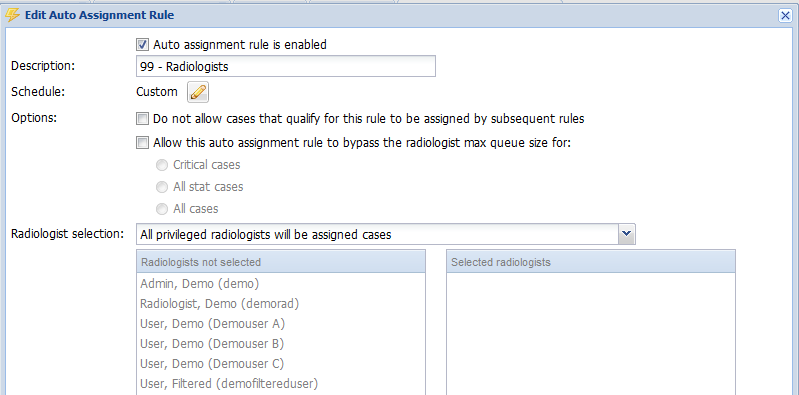Click the pencil icon to edit schedule
Screen dimensions: 799x395
198,92
